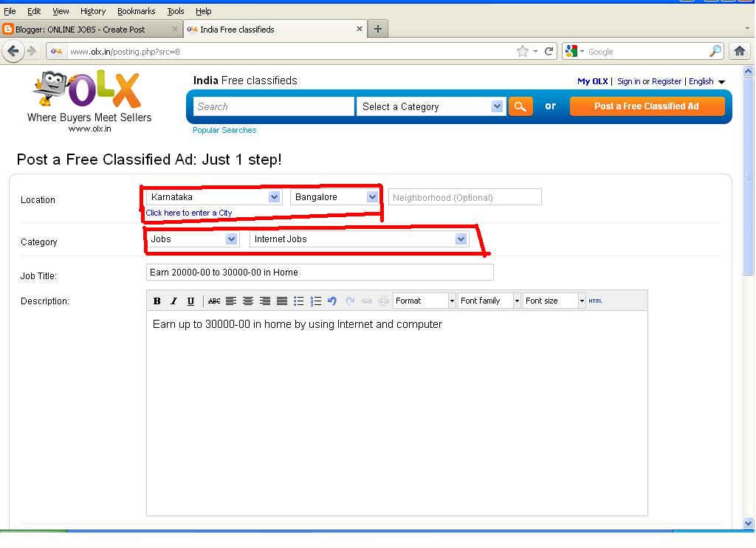Open the Bangalore city dropdown
The height and width of the screenshot is (548, 756).
(x=371, y=197)
